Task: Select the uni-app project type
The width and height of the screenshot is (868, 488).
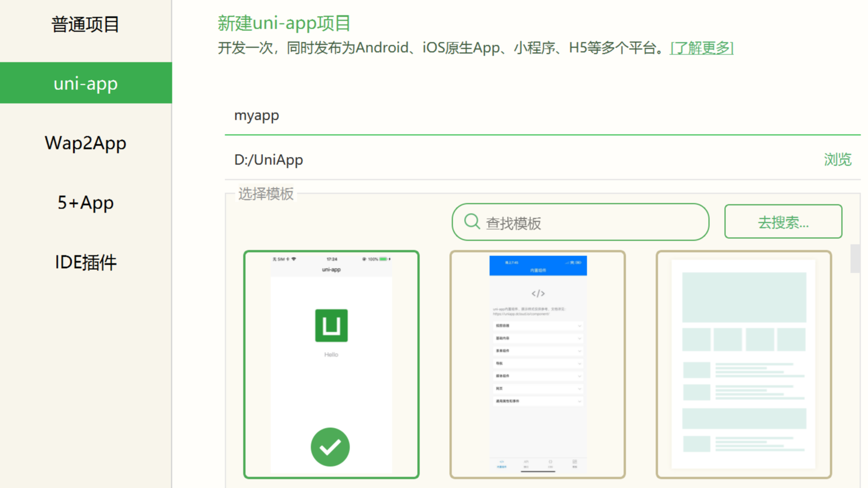Action: point(85,83)
